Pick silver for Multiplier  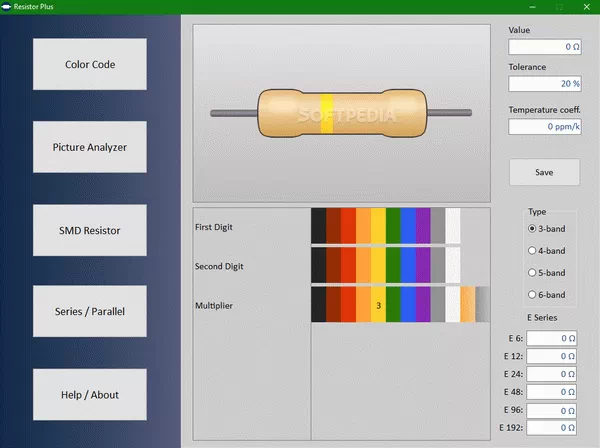(483, 305)
